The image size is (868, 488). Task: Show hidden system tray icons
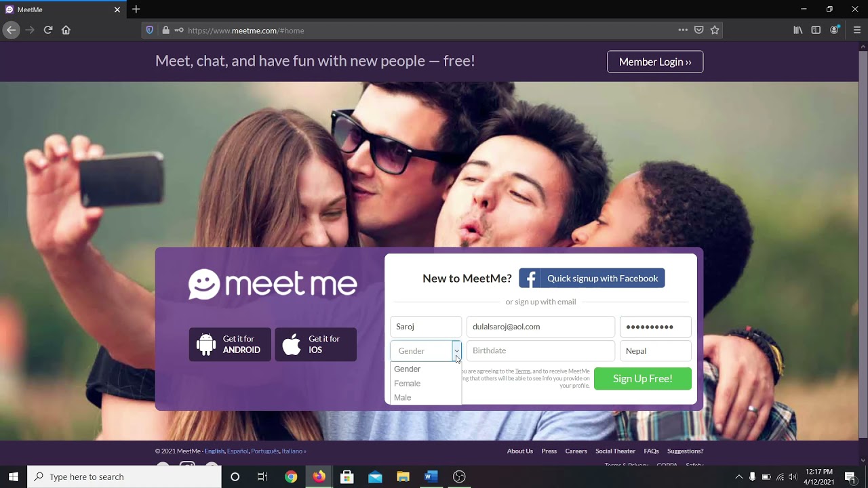point(739,476)
